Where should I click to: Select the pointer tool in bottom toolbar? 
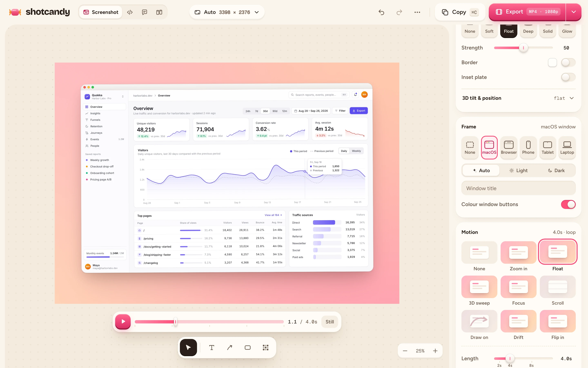point(188,347)
